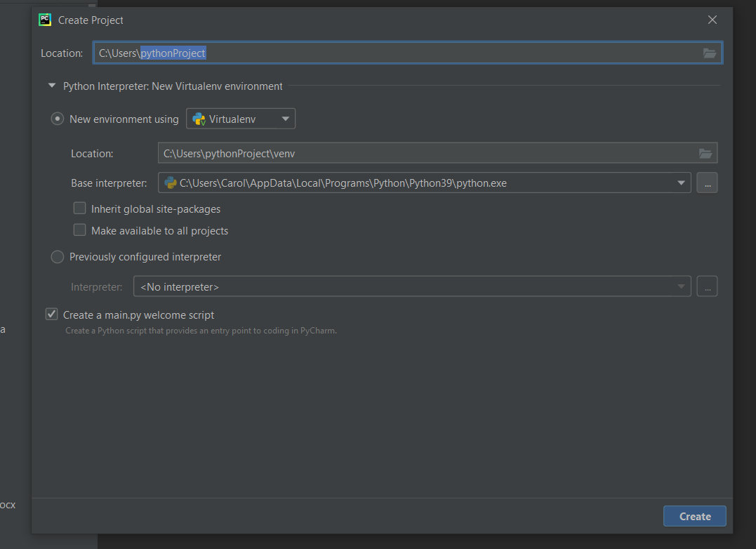Image resolution: width=756 pixels, height=549 pixels.
Task: Uncheck Create a main.py welcome script
Action: point(51,315)
